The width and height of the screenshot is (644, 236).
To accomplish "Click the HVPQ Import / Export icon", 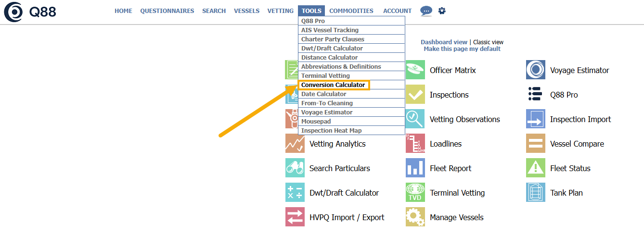I will [x=295, y=217].
